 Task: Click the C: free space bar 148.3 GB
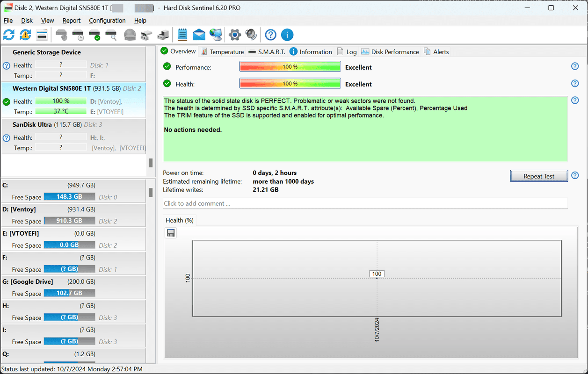69,197
